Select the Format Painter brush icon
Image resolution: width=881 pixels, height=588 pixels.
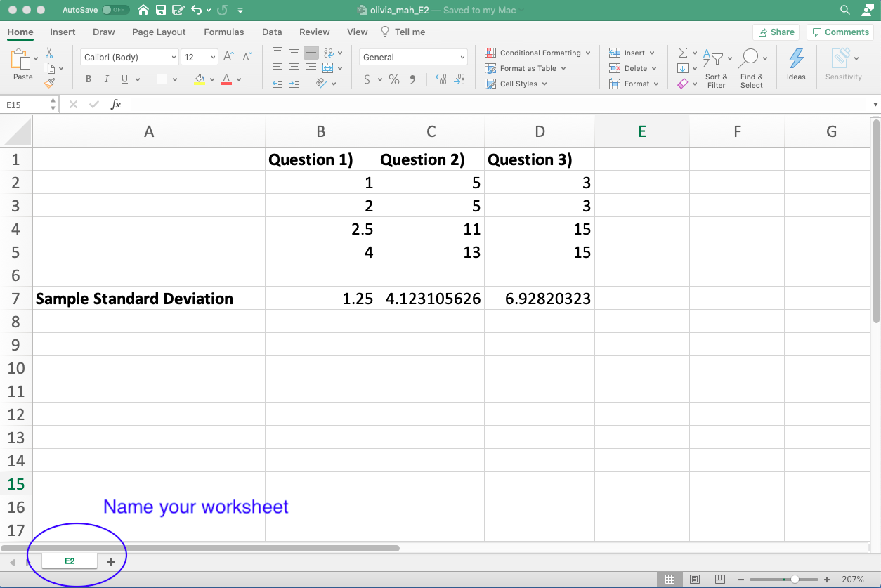click(x=49, y=83)
